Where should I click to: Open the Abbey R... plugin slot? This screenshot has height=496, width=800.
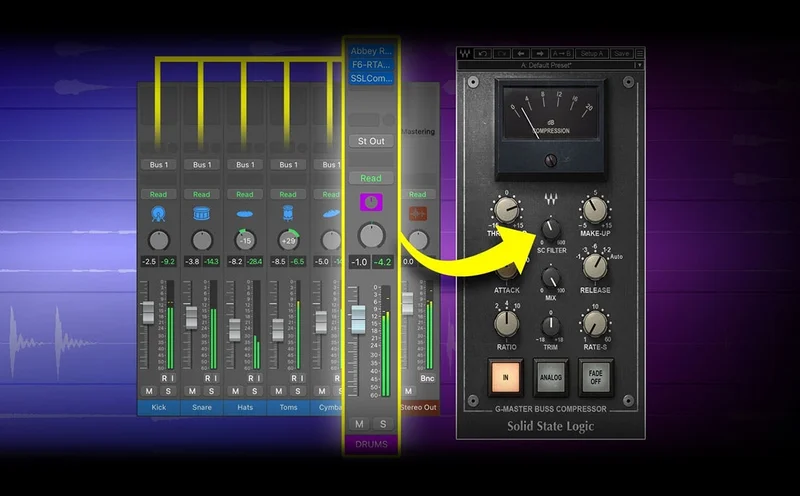coord(371,51)
